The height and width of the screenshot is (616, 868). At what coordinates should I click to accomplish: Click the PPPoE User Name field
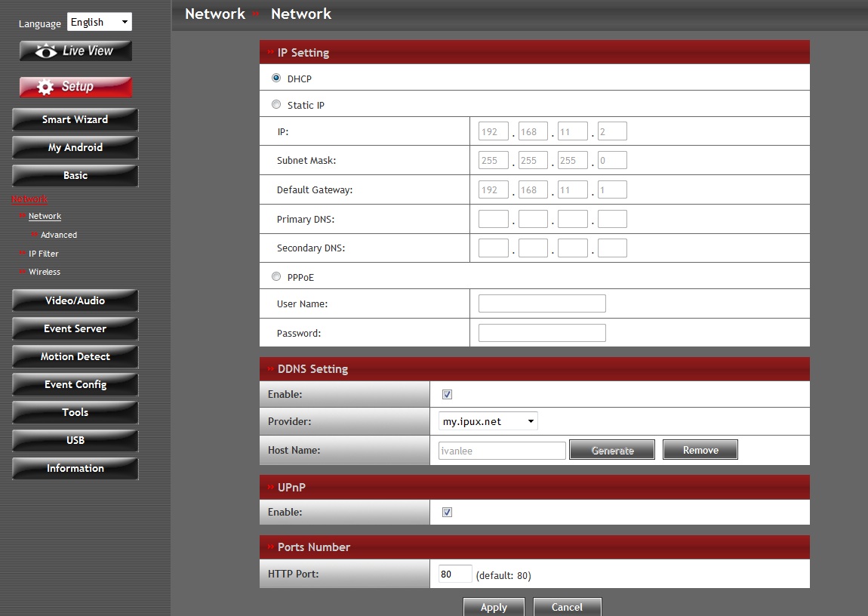pyautogui.click(x=542, y=303)
